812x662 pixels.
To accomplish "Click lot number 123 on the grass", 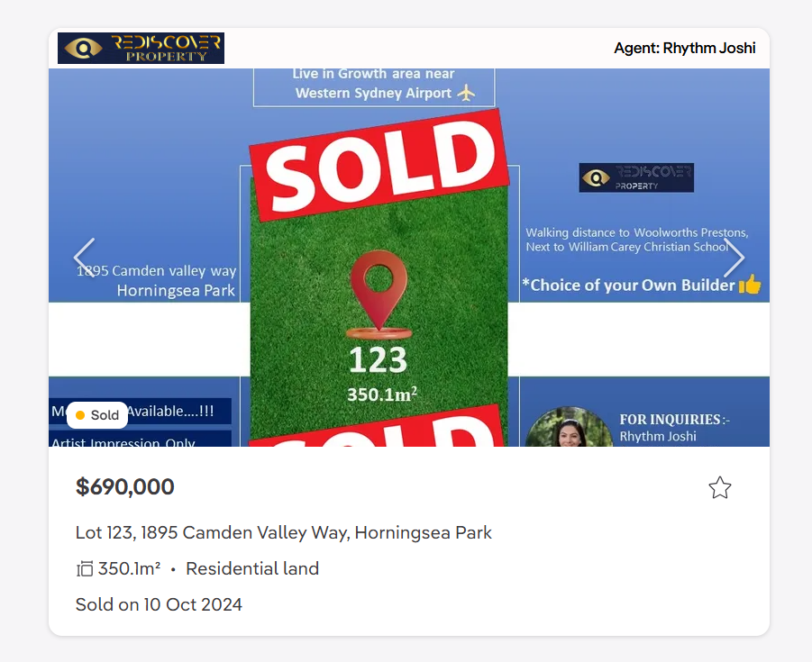I will (378, 359).
